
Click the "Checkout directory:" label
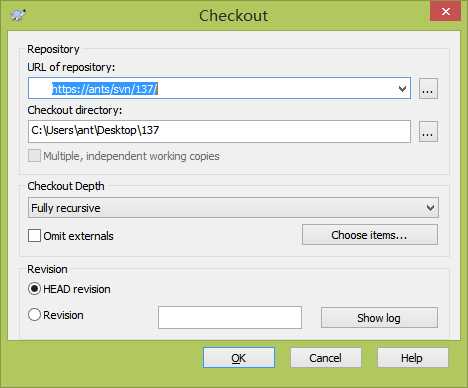(75, 110)
